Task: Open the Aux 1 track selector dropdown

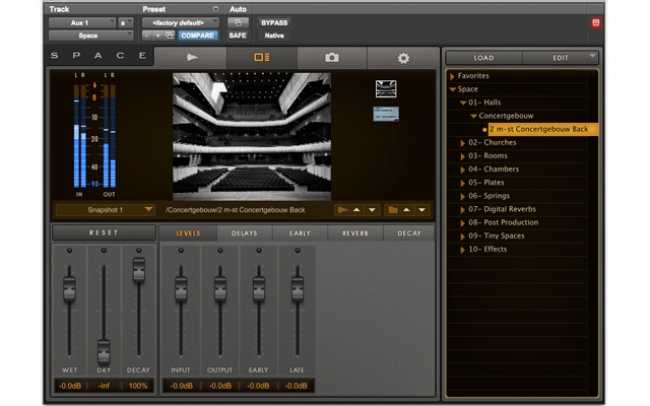Action: tap(82, 23)
